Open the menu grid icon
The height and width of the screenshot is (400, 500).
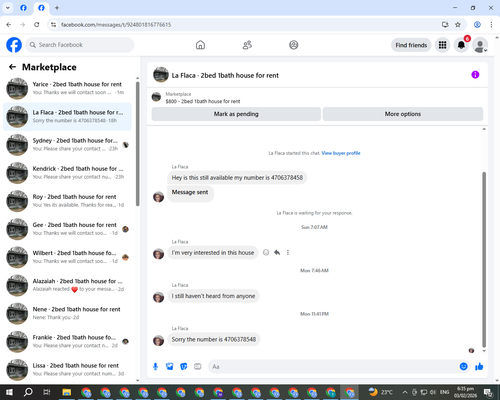tap(442, 45)
